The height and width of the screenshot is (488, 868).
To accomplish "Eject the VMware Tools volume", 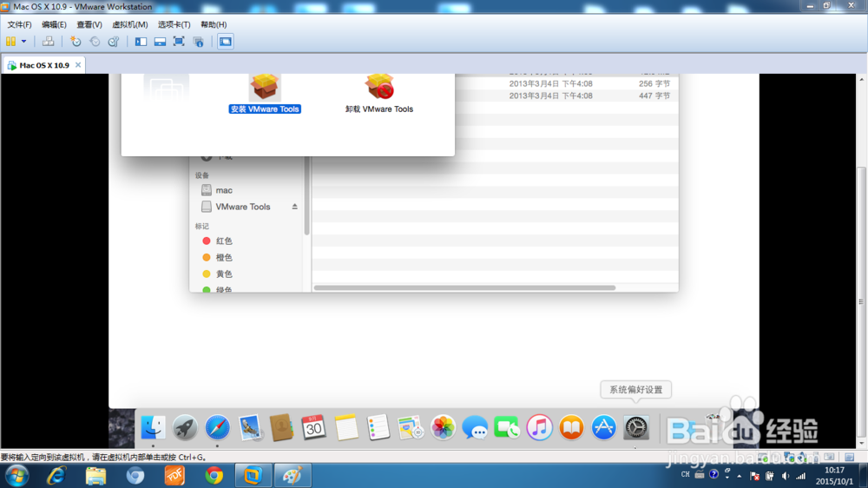I will click(294, 207).
